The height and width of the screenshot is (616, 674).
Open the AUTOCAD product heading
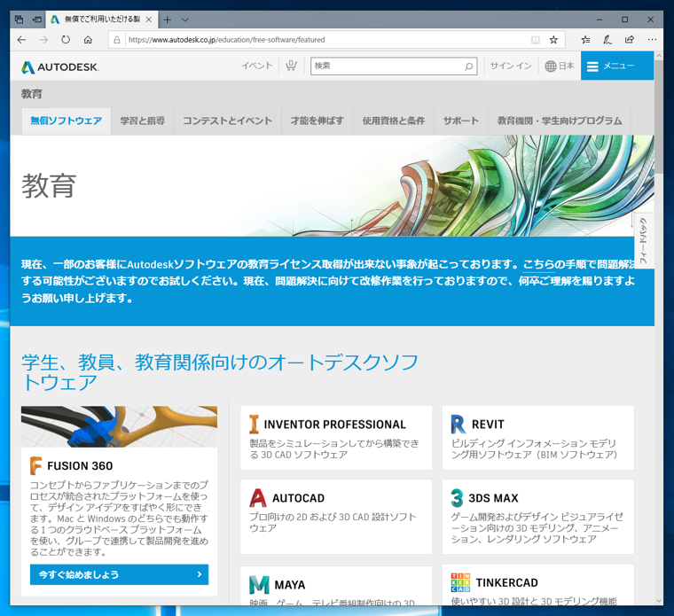coord(298,498)
